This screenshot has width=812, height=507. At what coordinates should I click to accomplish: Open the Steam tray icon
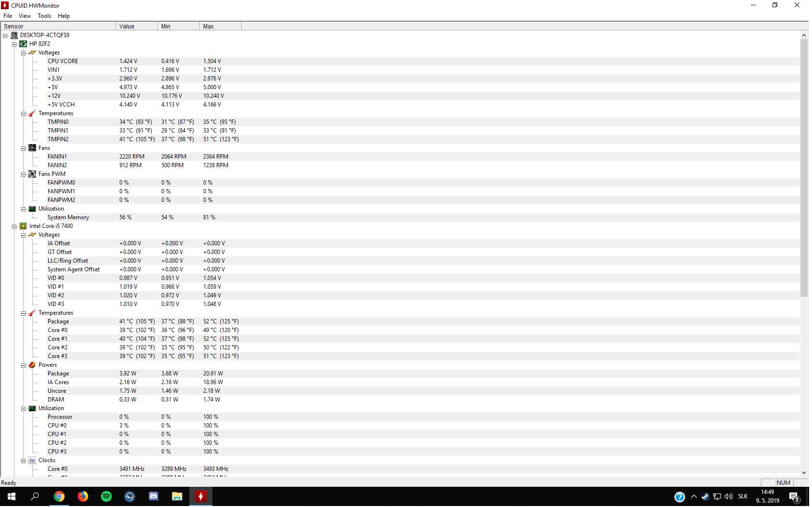tap(705, 496)
